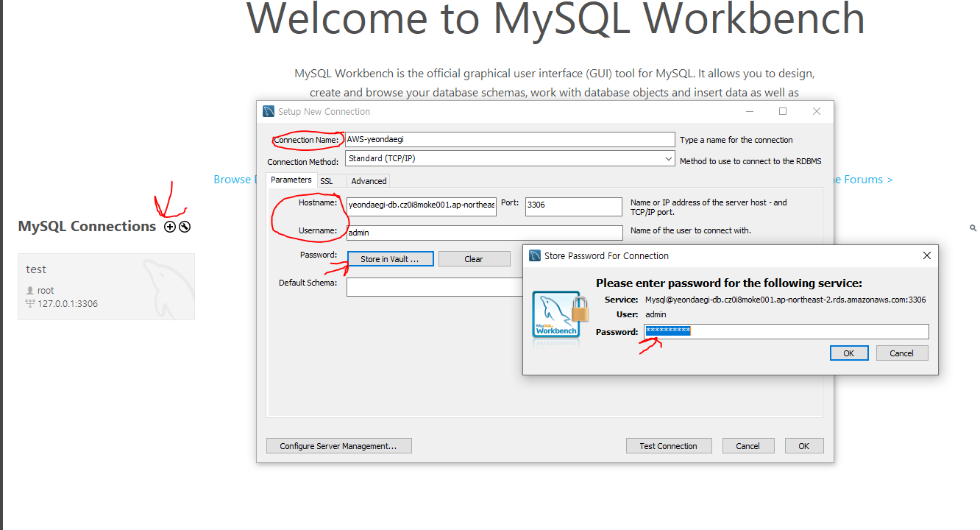Minimize the Setup New Connection window

click(750, 111)
